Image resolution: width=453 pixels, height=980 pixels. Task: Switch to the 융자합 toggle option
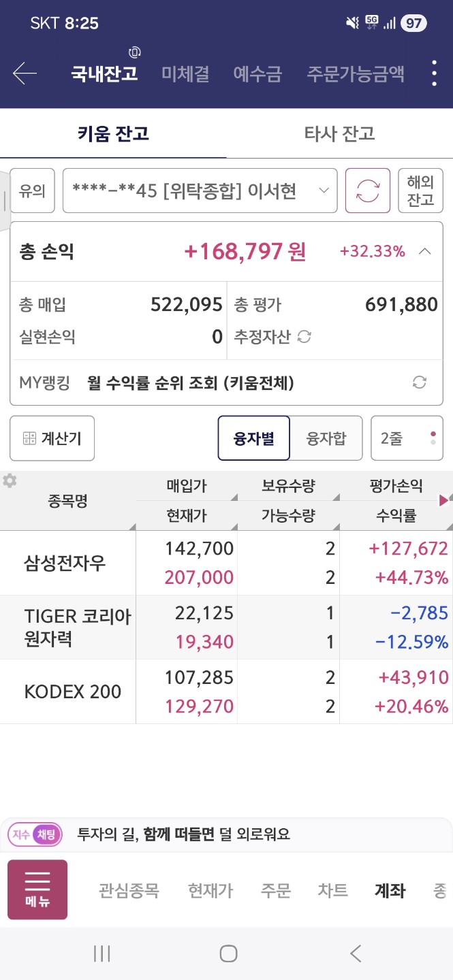pos(326,438)
